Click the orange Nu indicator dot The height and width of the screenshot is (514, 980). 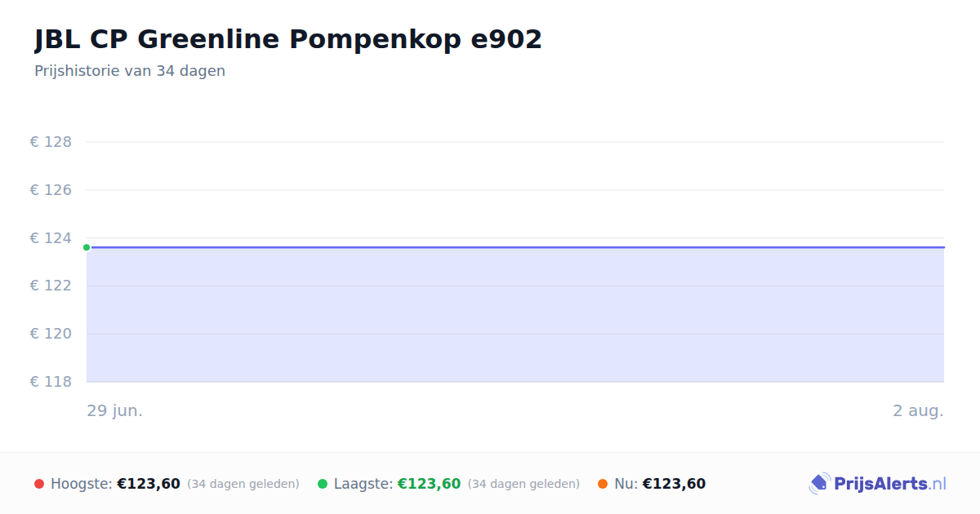603,484
